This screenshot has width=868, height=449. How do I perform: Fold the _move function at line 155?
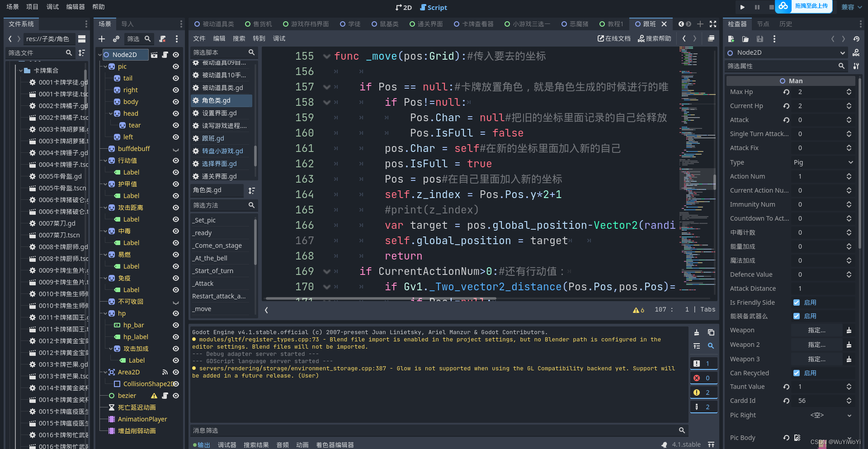point(326,57)
